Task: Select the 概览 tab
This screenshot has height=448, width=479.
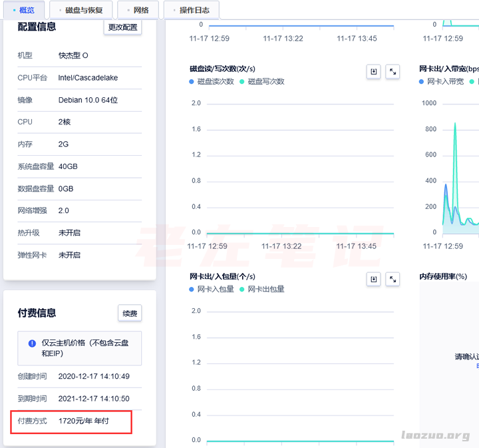Action: tap(24, 11)
